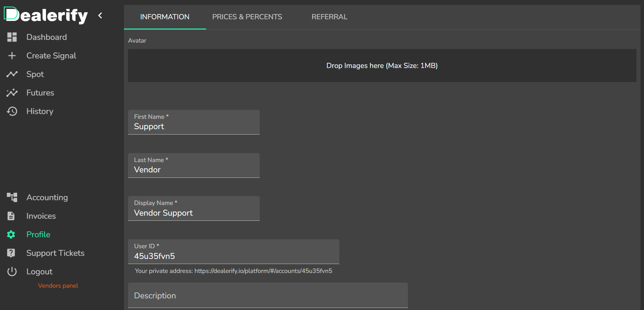
Task: Click the Dealerify logo
Action: coord(46,15)
